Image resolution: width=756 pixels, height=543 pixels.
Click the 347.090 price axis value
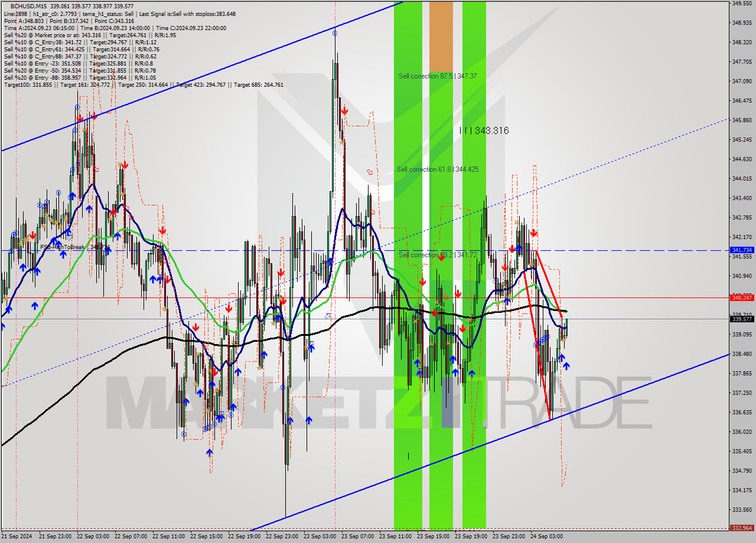point(742,81)
